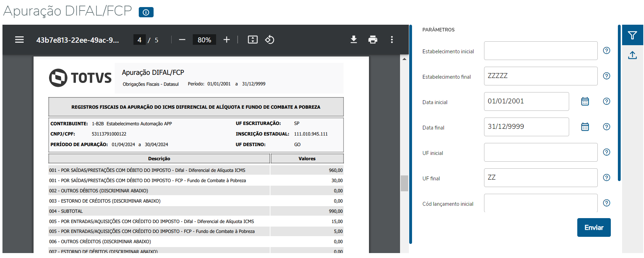Click the 'Descrição' column header
644x258 pixels.
(x=159, y=158)
